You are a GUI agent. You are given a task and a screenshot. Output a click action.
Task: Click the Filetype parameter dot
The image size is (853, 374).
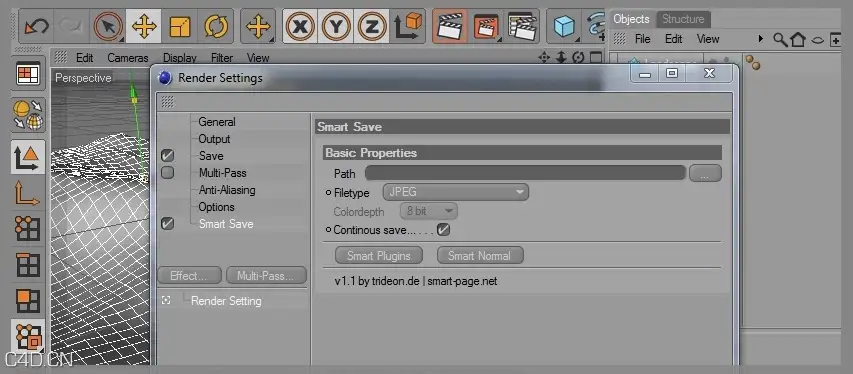328,193
